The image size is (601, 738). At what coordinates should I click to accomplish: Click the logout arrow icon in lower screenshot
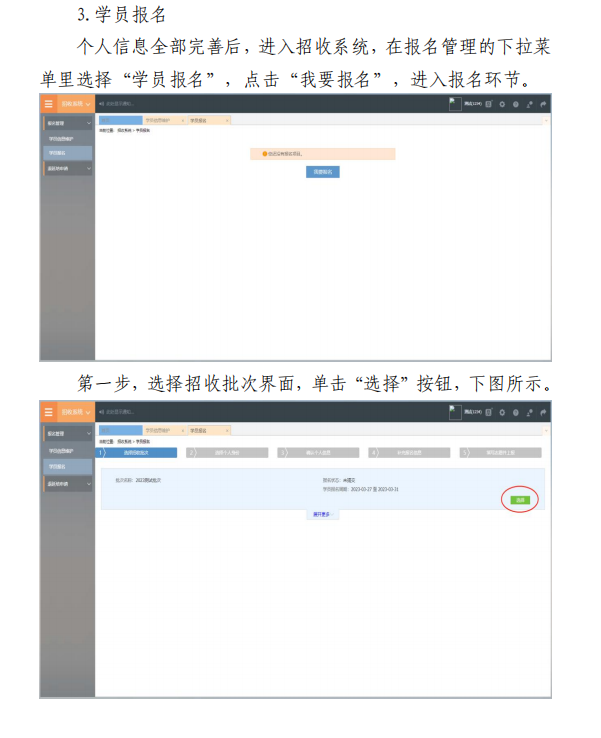click(x=543, y=413)
